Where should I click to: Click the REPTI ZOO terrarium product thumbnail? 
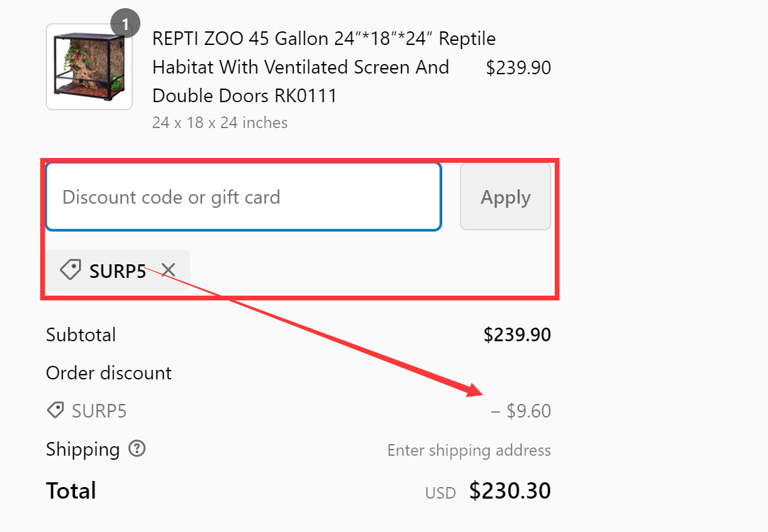[x=89, y=66]
